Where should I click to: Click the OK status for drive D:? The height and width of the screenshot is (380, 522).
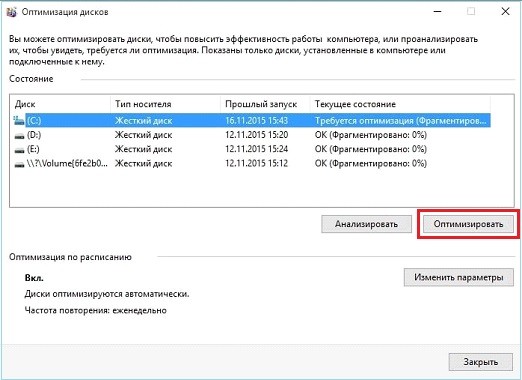[371, 135]
